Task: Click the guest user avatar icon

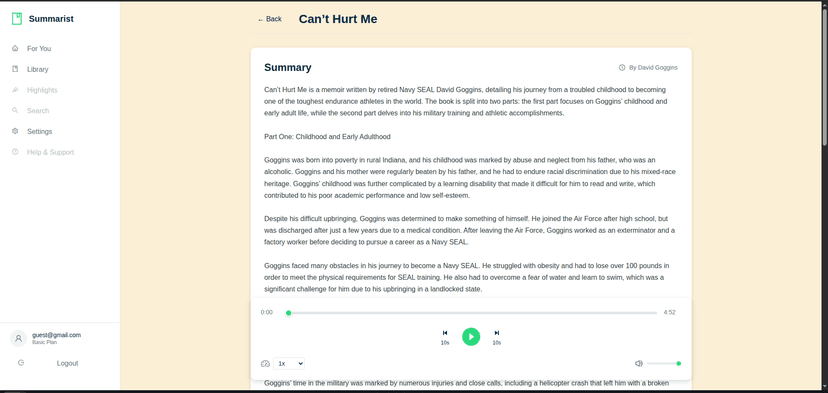Action: pyautogui.click(x=18, y=339)
